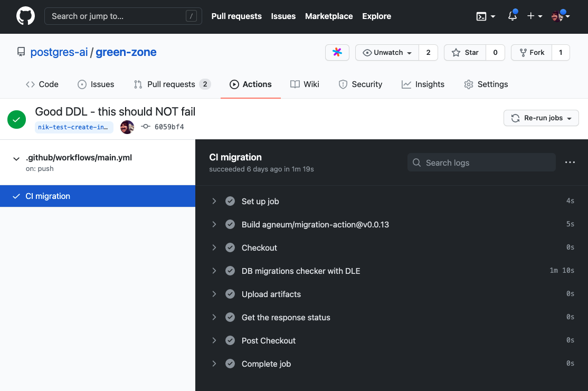Fork the green-zone repository
The image size is (588, 391).
coord(532,52)
